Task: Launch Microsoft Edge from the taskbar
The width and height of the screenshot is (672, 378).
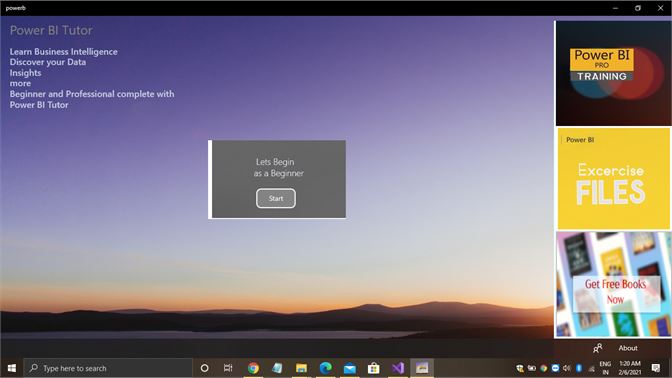Action: point(325,368)
